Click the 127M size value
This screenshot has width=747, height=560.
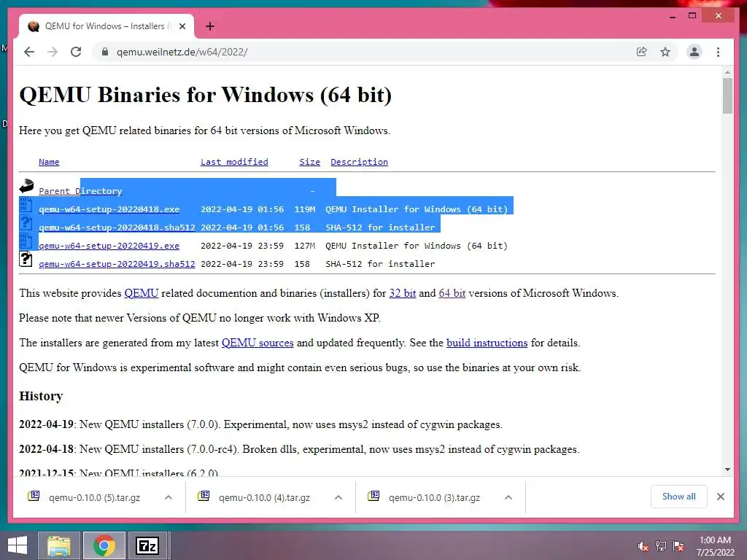pyautogui.click(x=304, y=246)
